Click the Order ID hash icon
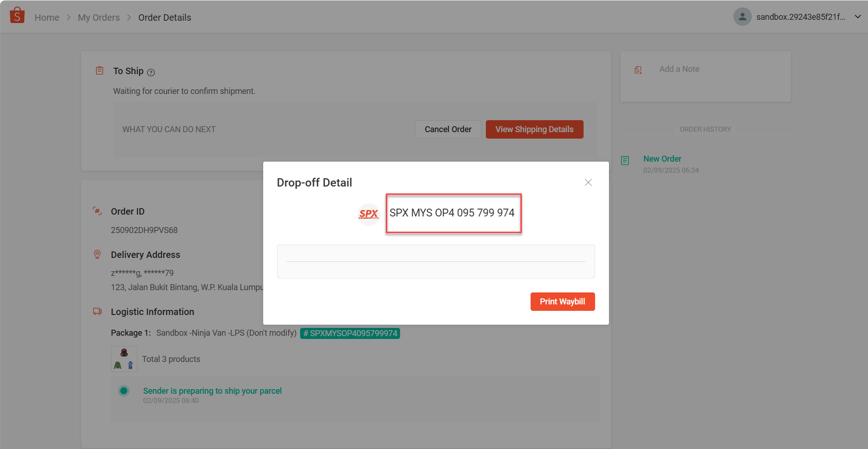This screenshot has width=868, height=449. pos(97,211)
